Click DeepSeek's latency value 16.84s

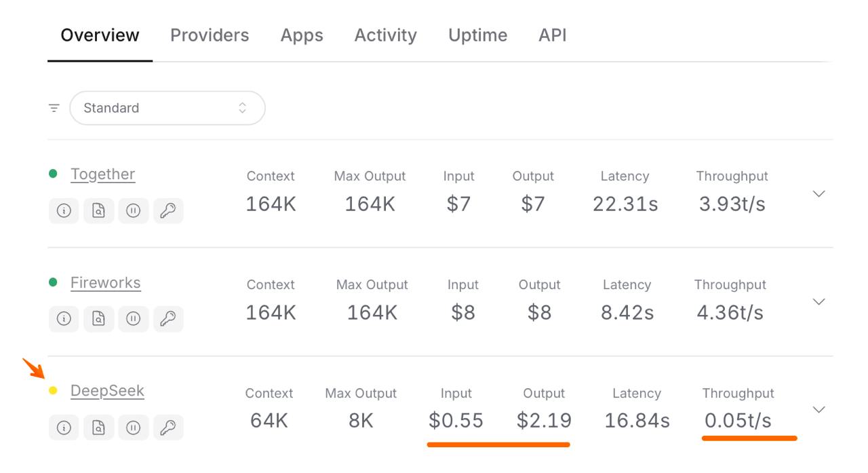pyautogui.click(x=637, y=421)
